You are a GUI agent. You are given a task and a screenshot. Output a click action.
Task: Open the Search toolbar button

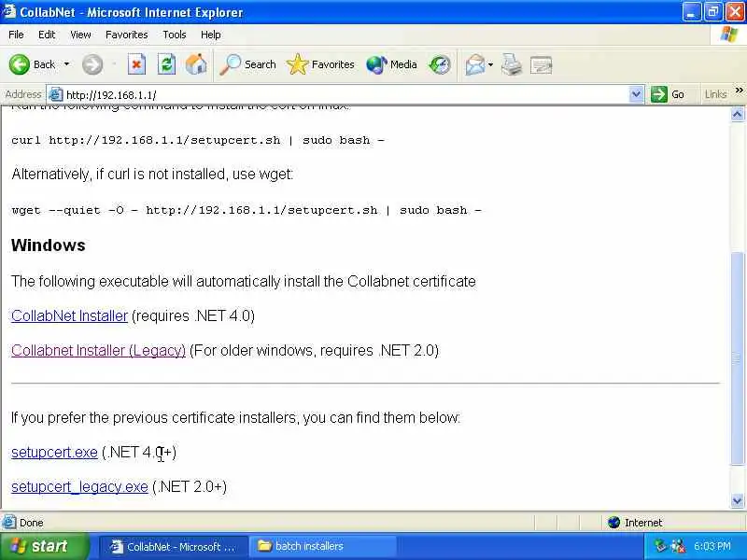coord(247,64)
